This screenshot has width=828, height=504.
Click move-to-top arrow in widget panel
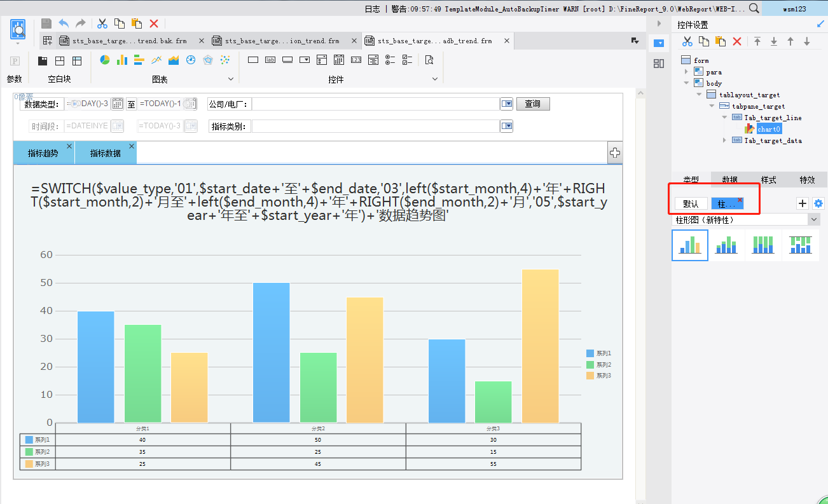coord(757,41)
